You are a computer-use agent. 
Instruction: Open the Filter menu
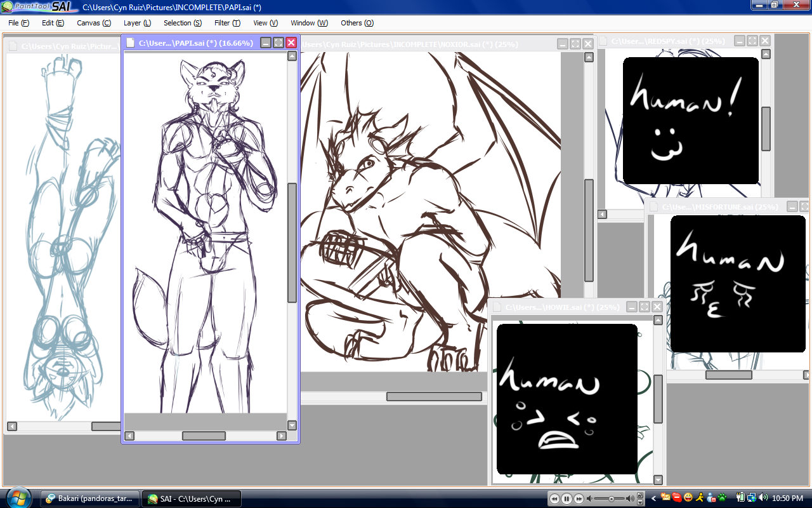click(227, 23)
